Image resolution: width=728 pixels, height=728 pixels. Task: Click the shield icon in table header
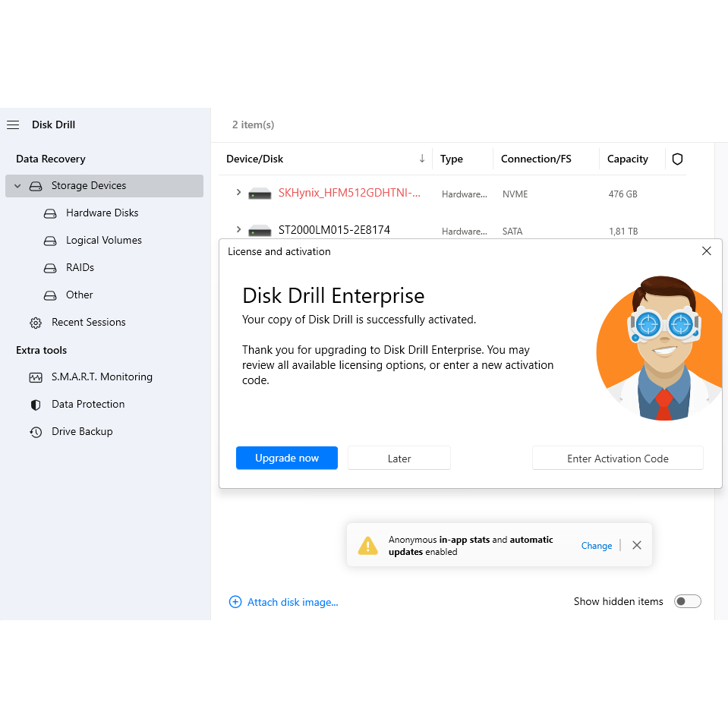click(677, 159)
